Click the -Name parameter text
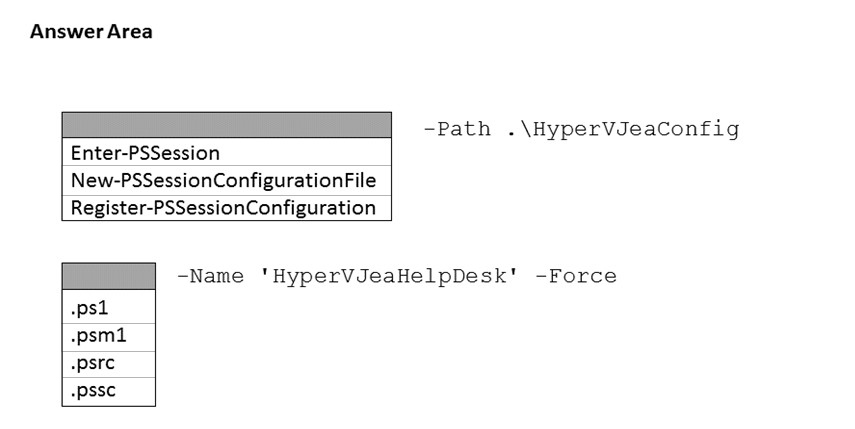The image size is (855, 429). (210, 276)
